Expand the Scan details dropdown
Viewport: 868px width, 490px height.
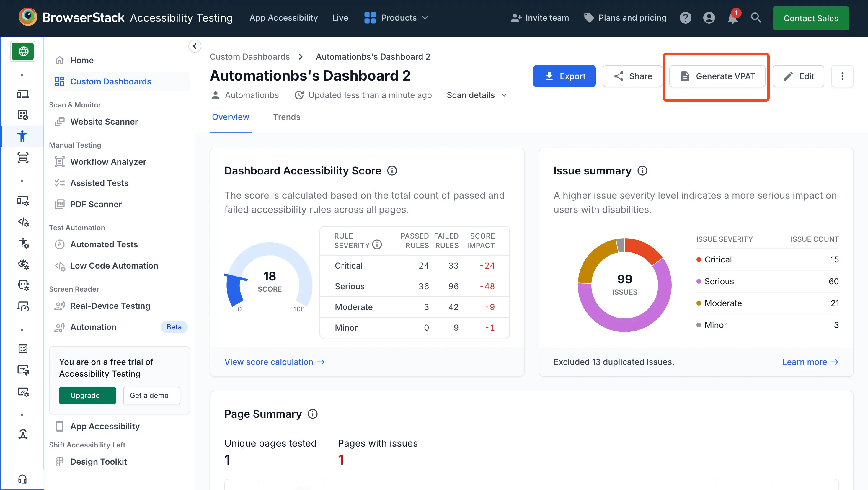[x=477, y=95]
